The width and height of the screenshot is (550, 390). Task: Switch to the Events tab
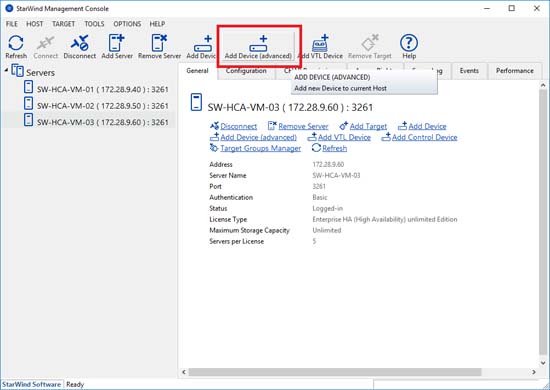(469, 71)
